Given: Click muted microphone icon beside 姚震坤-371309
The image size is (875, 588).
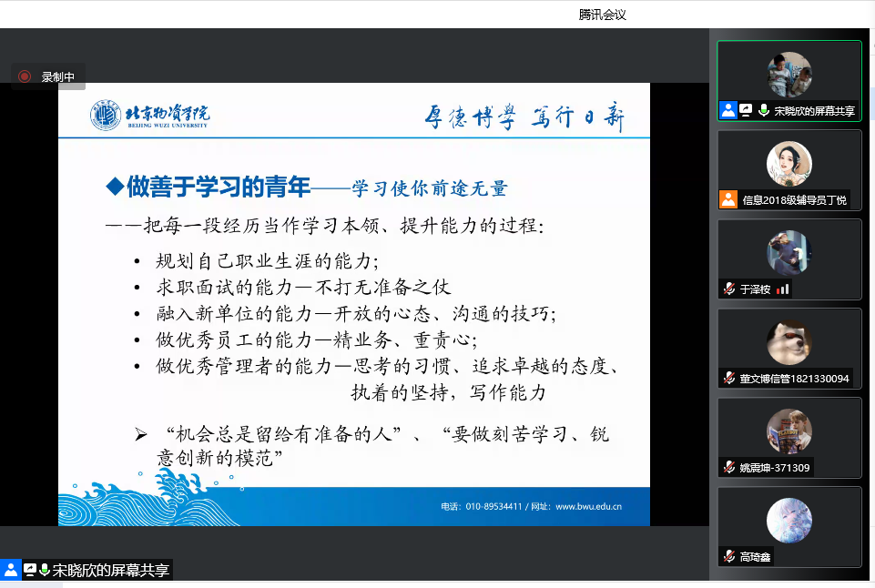Looking at the screenshot, I should pos(728,468).
